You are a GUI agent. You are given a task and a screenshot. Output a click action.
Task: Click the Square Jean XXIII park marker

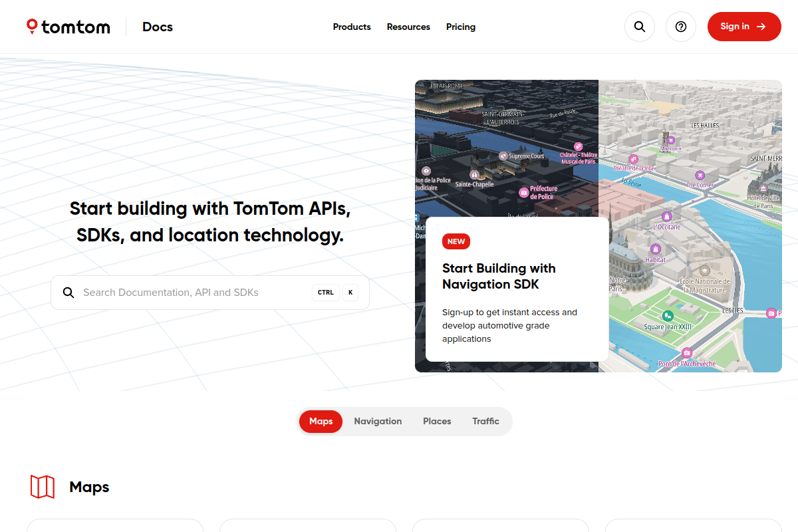[668, 316]
